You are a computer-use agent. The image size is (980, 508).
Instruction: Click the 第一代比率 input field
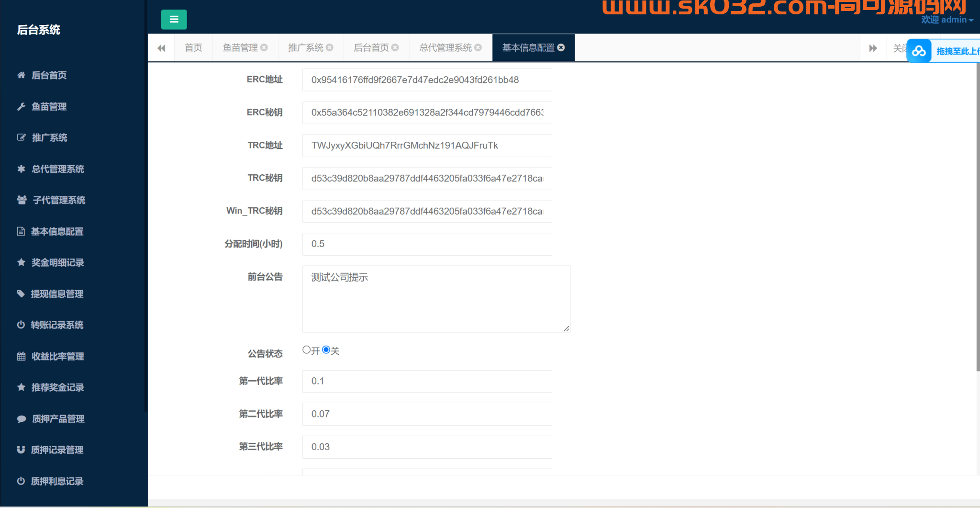point(427,381)
